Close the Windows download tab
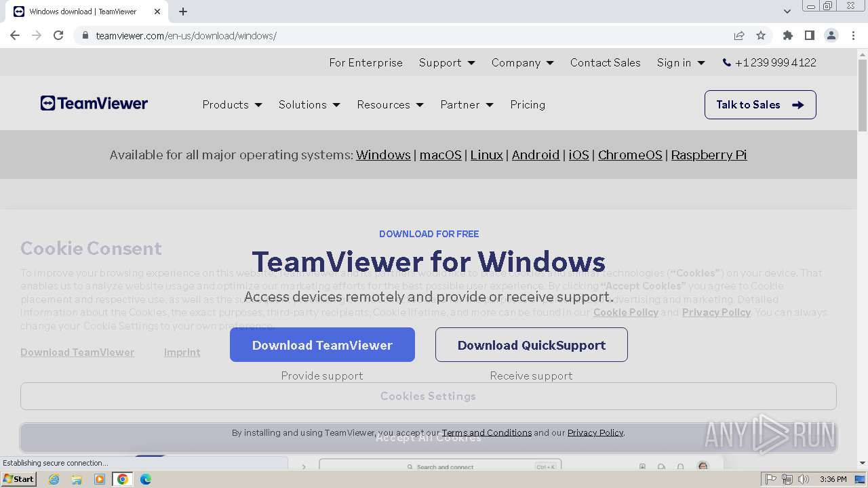Screen dimensions: 868x488 pos(157,12)
